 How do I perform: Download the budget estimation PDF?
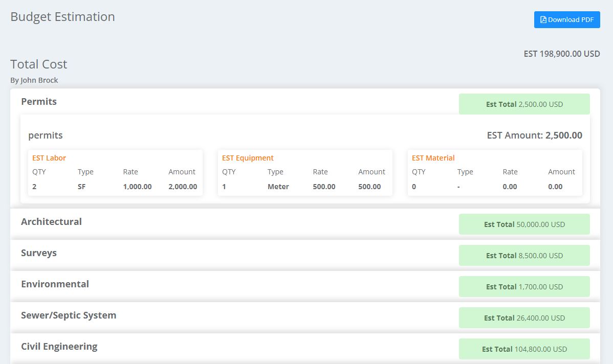click(567, 19)
